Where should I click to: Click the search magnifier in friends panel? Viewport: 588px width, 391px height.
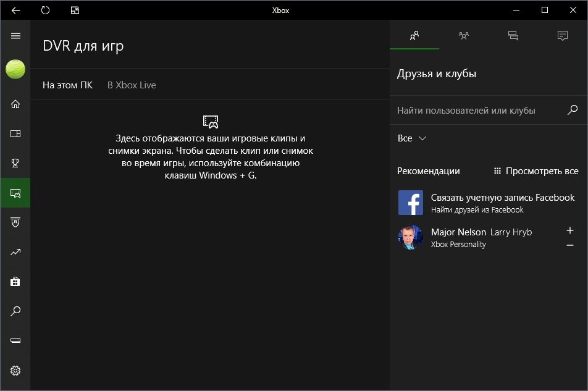pos(572,110)
